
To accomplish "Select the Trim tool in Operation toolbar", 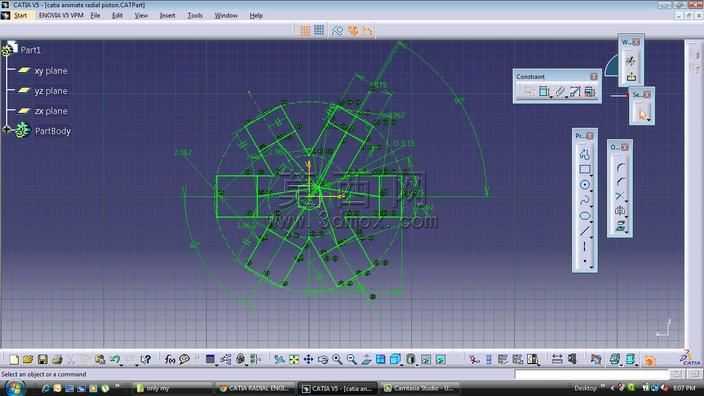I will 620,196.
